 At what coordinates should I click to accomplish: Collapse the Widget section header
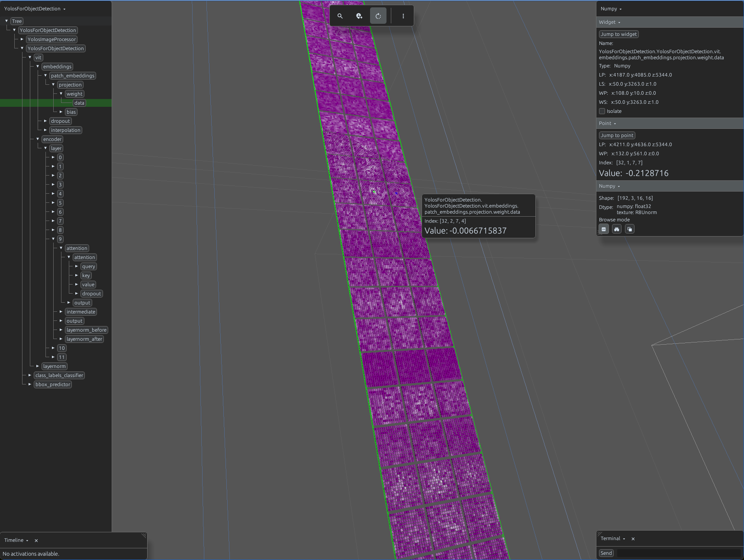pos(609,22)
